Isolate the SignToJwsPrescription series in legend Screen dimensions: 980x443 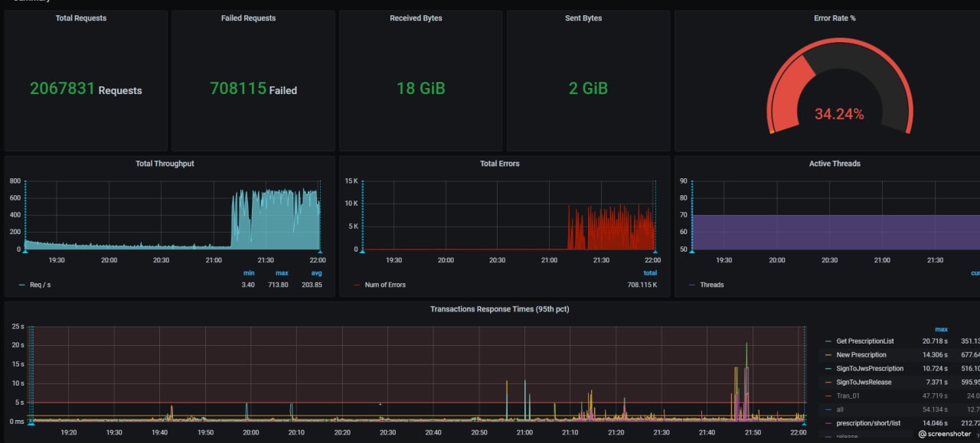(870, 369)
